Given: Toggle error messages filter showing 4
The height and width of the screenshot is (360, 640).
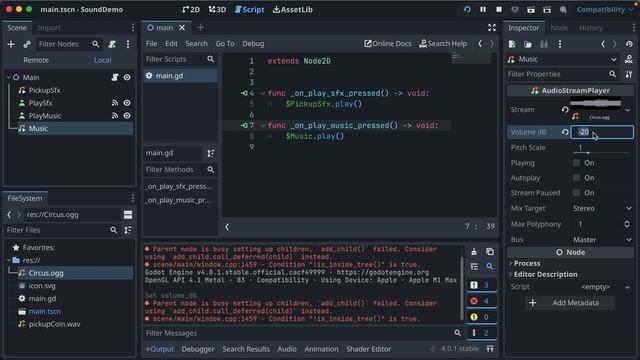Looking at the screenshot, I should tap(482, 301).
